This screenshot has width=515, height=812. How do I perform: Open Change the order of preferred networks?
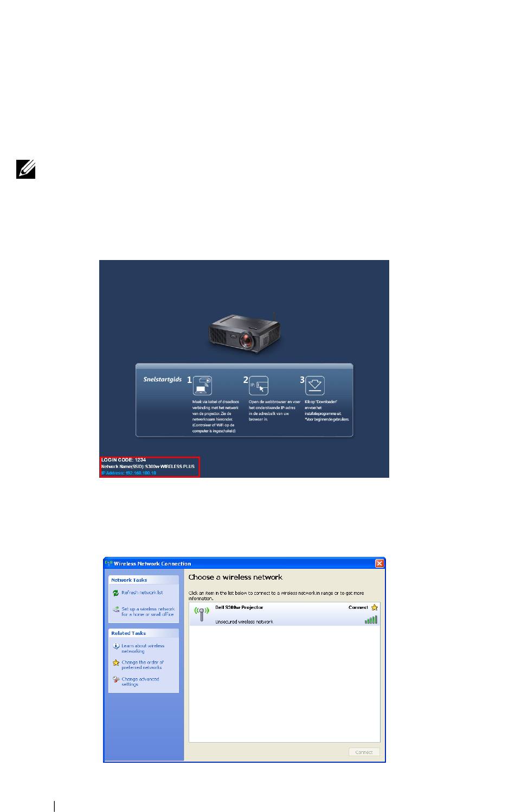click(x=143, y=665)
